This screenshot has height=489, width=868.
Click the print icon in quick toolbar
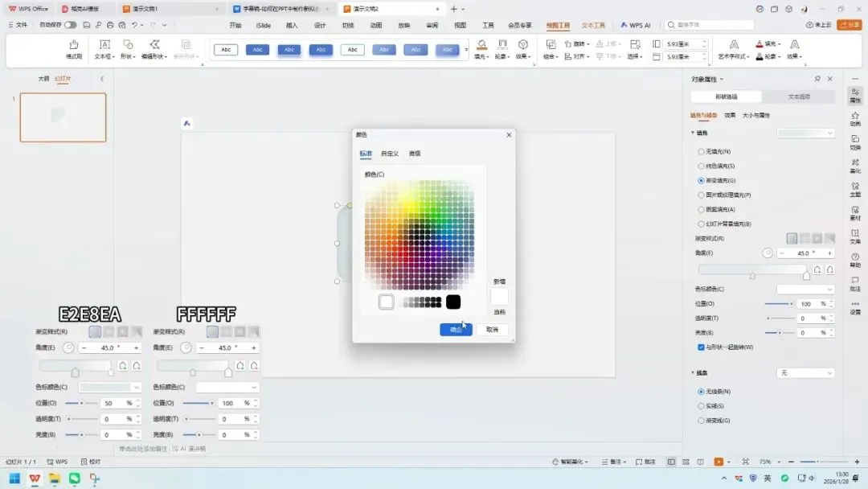pyautogui.click(x=110, y=25)
